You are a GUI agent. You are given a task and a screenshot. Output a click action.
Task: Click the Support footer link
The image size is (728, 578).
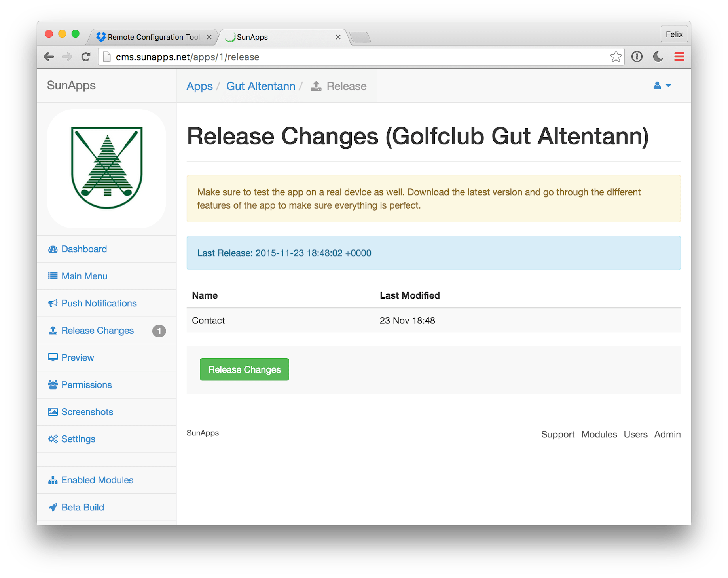[558, 434]
